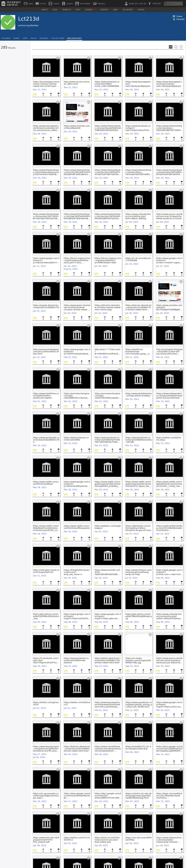The height and width of the screenshot is (868, 186).
Task: Open the m.vk.com/albums172408368 link
Action: [x=138, y=259]
